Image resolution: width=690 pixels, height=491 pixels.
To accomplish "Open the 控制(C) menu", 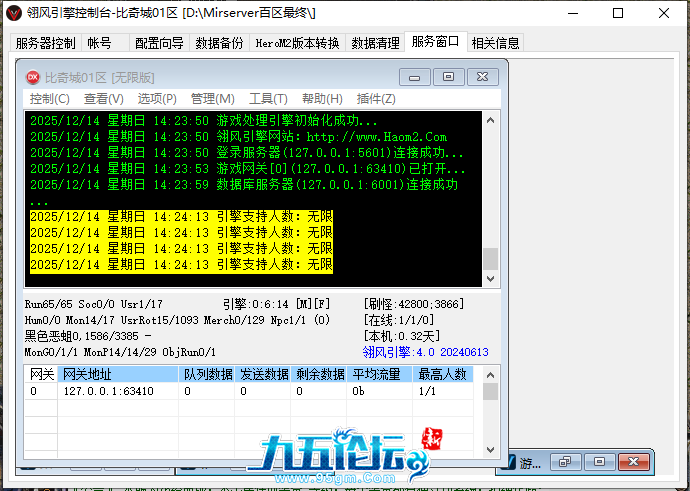I will tap(49, 99).
